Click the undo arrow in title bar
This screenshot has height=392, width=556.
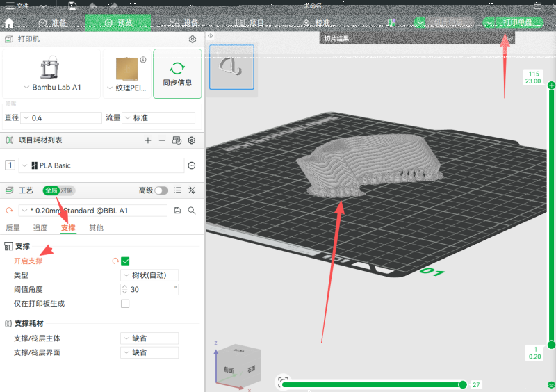93,6
